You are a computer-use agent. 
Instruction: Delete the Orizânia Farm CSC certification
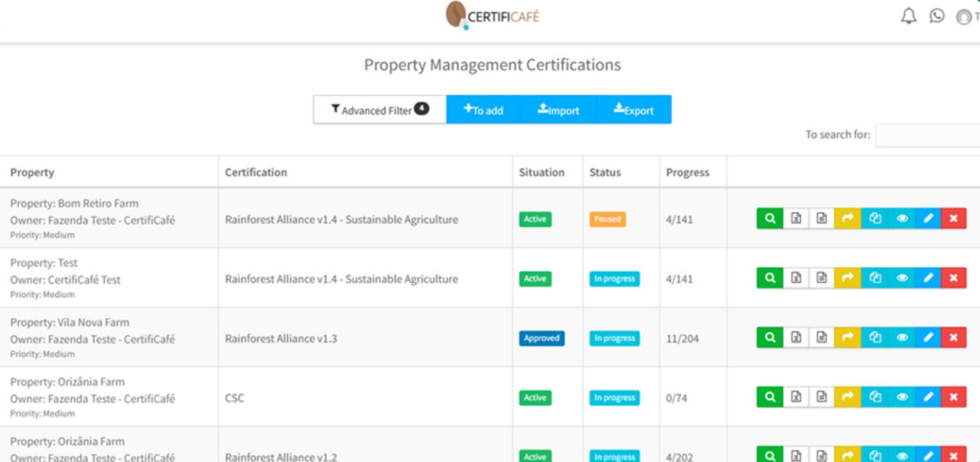(954, 397)
